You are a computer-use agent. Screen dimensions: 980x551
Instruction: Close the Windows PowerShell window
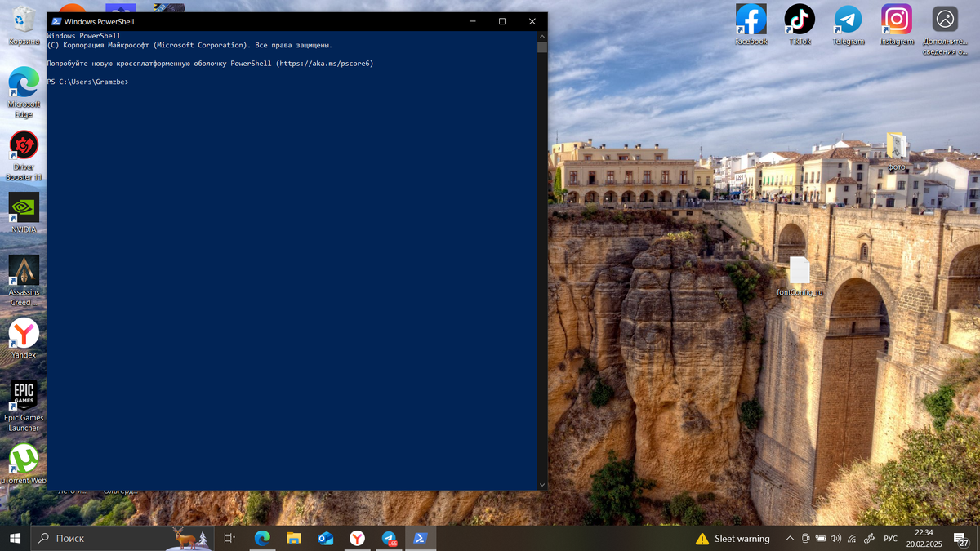point(532,21)
